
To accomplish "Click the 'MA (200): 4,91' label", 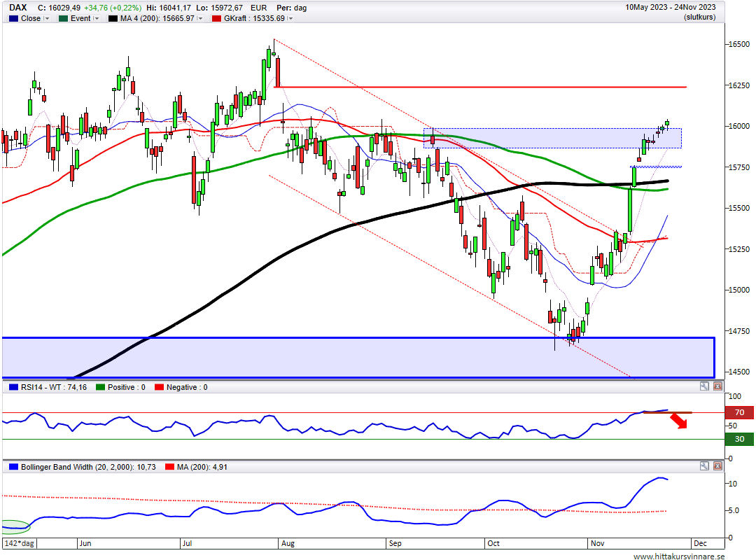I will click(x=202, y=467).
